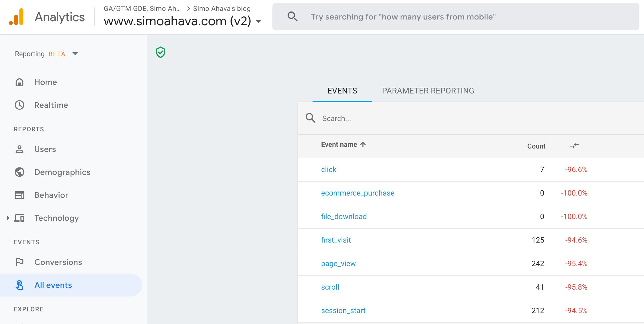644x324 pixels.
Task: Click the compare arrows column icon
Action: pos(574,146)
